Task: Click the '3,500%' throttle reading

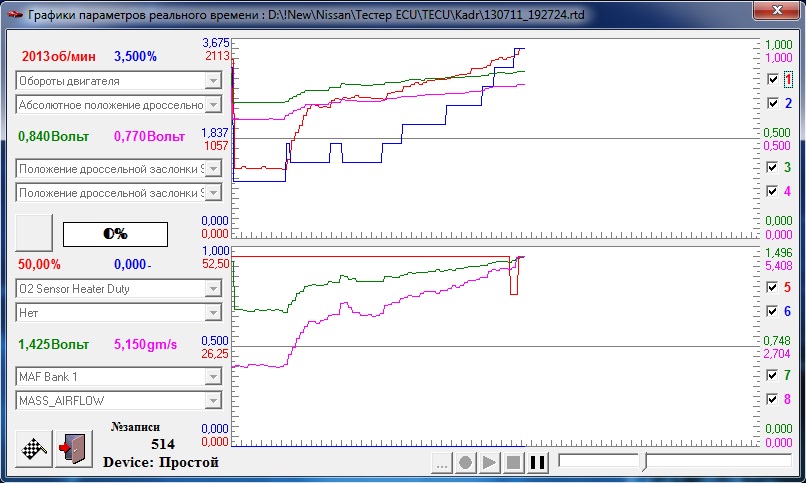Action: point(135,57)
